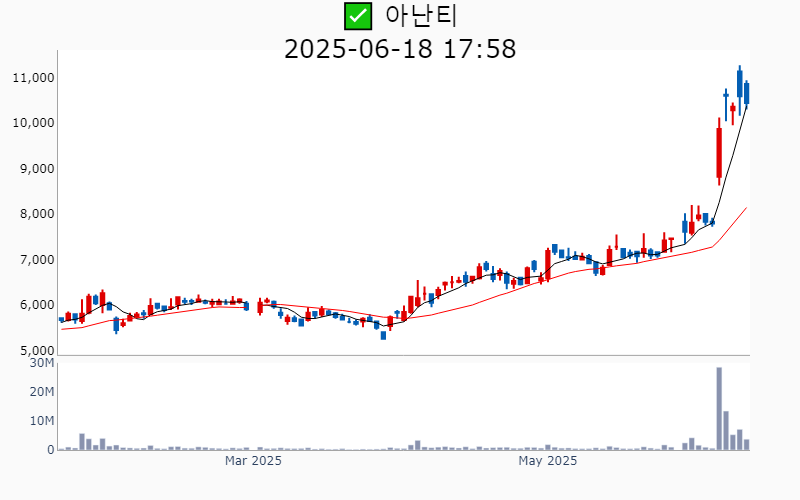Click the 10,000 price axis label
Viewport: 800px width, 500px height.
tap(34, 123)
